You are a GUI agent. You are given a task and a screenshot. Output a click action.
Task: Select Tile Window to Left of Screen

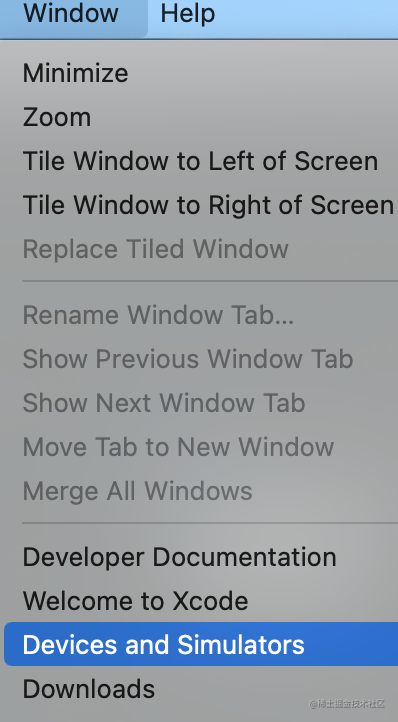(201, 161)
